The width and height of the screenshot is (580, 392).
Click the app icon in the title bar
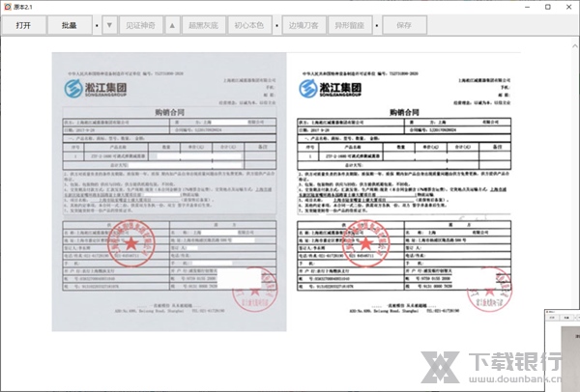point(7,7)
